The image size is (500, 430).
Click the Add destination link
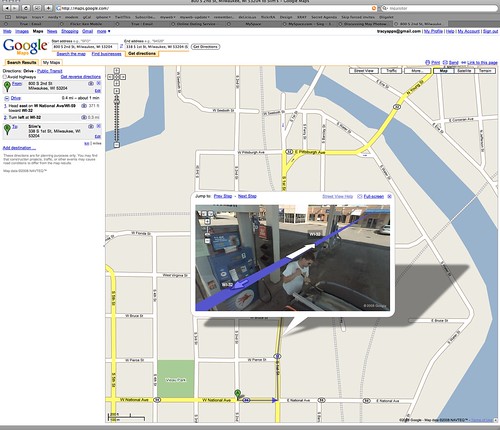click(x=19, y=148)
